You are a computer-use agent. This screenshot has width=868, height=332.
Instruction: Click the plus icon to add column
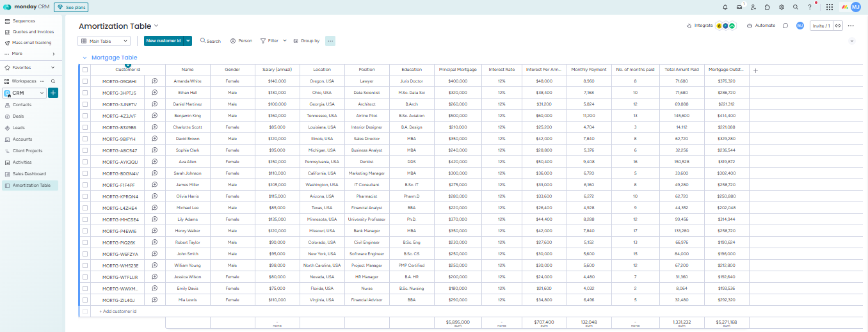pos(755,70)
